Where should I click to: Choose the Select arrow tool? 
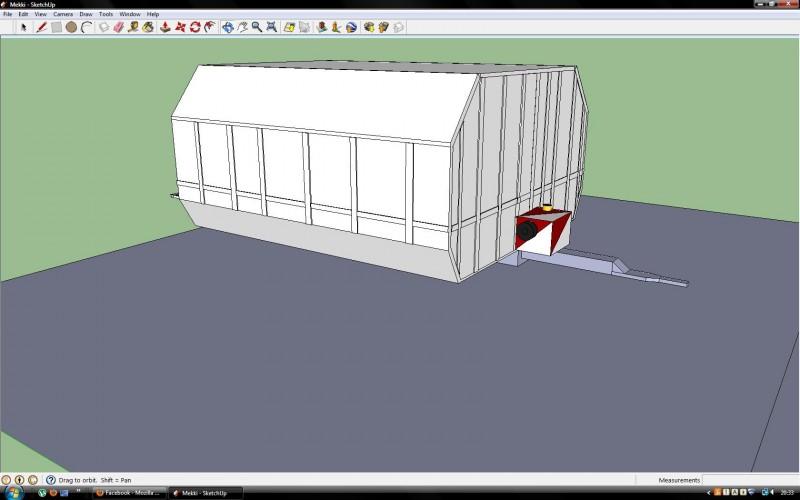(x=23, y=27)
